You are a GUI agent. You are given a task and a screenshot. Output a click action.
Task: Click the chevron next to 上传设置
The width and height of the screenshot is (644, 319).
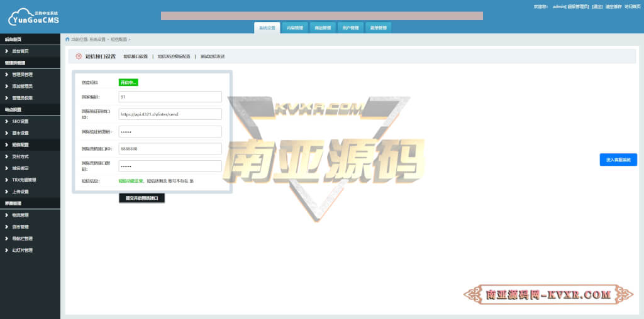coord(6,192)
